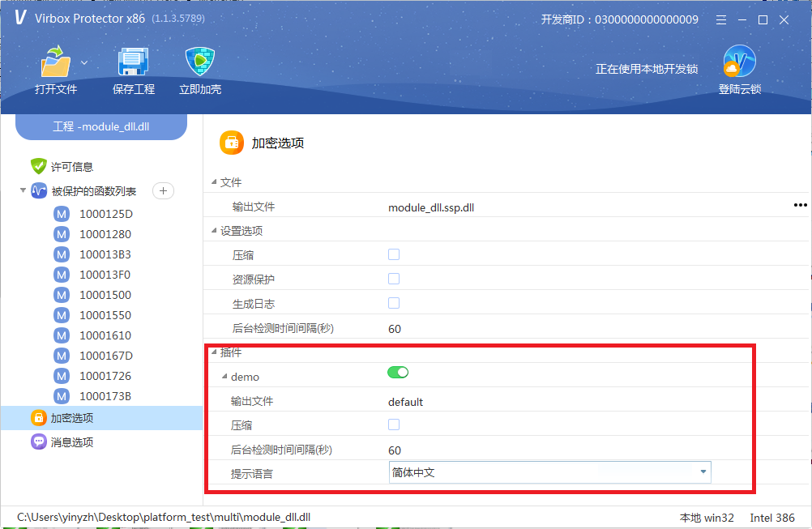Select function 100013F0

105,275
